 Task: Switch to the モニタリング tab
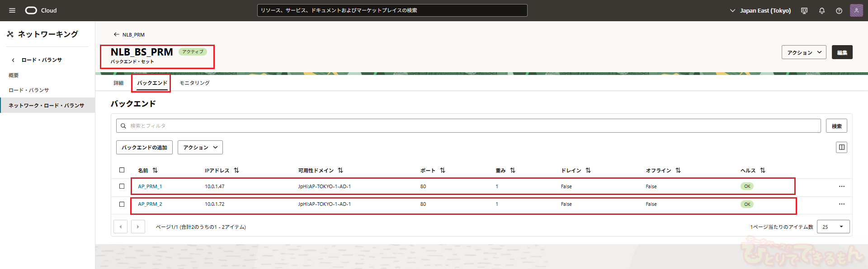pos(194,83)
